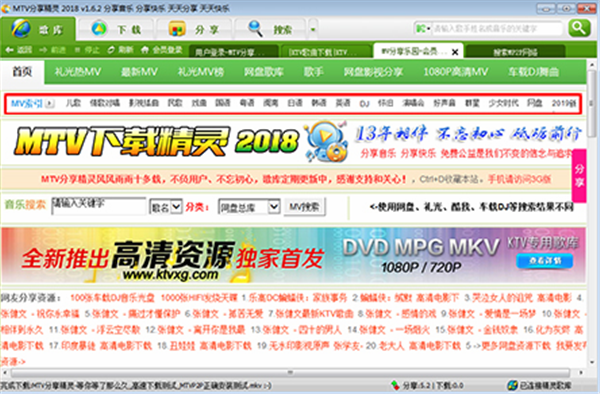Choose the 民歌 category link
Image resolution: width=600 pixels, height=394 pixels.
point(175,103)
